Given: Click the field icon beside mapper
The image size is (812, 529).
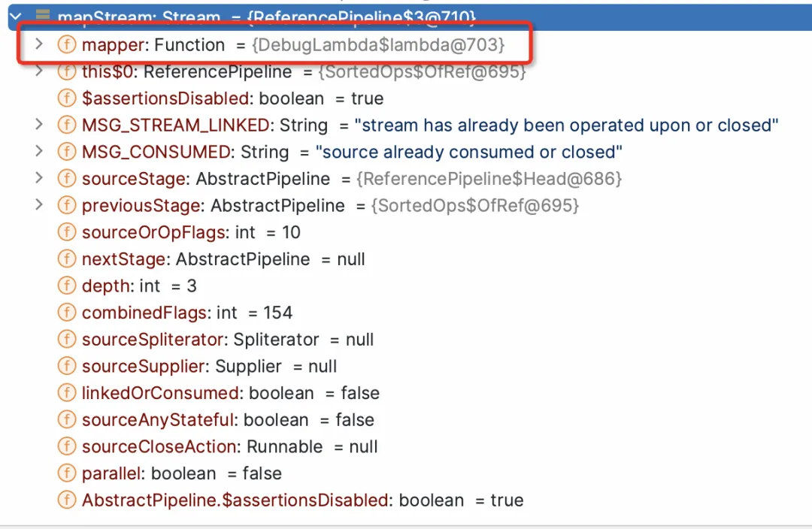Looking at the screenshot, I should point(67,44).
